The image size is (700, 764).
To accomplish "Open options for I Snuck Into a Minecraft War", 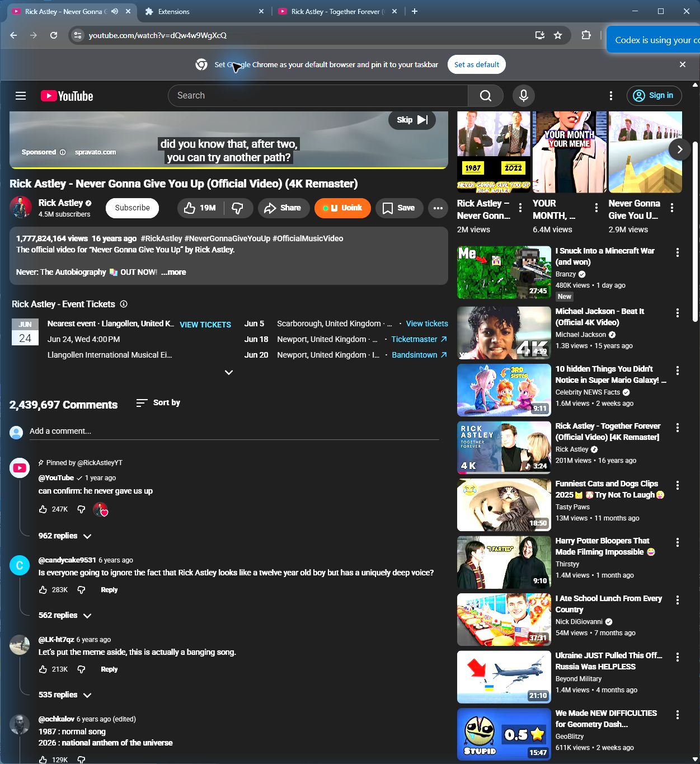I will coord(678,252).
